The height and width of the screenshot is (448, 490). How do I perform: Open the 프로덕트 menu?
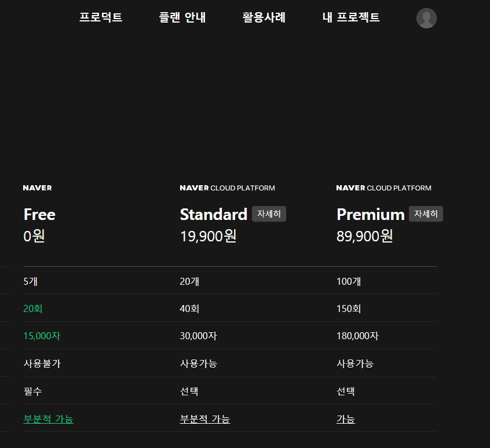[101, 17]
